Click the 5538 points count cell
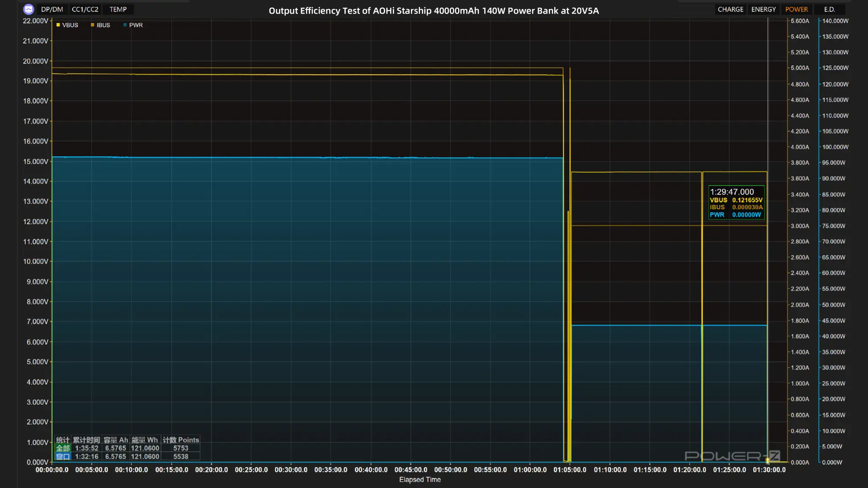868x488 pixels. [181, 456]
